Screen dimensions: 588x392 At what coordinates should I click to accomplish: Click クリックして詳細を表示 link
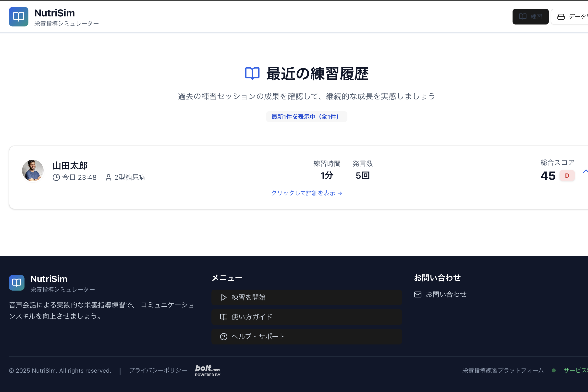point(306,193)
